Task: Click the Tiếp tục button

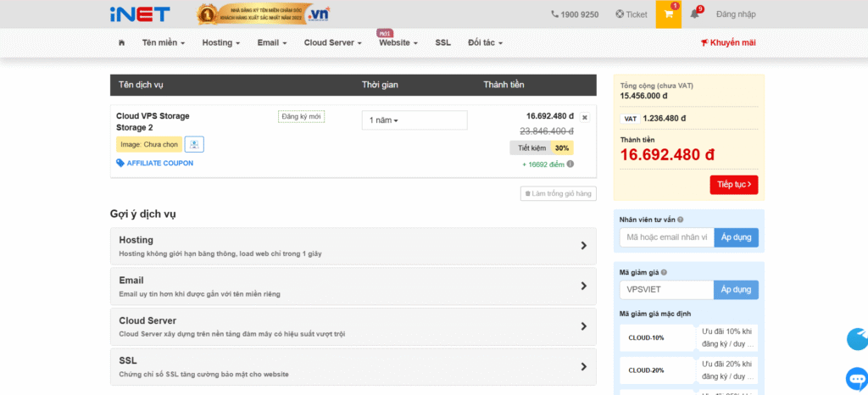Action: click(x=733, y=184)
